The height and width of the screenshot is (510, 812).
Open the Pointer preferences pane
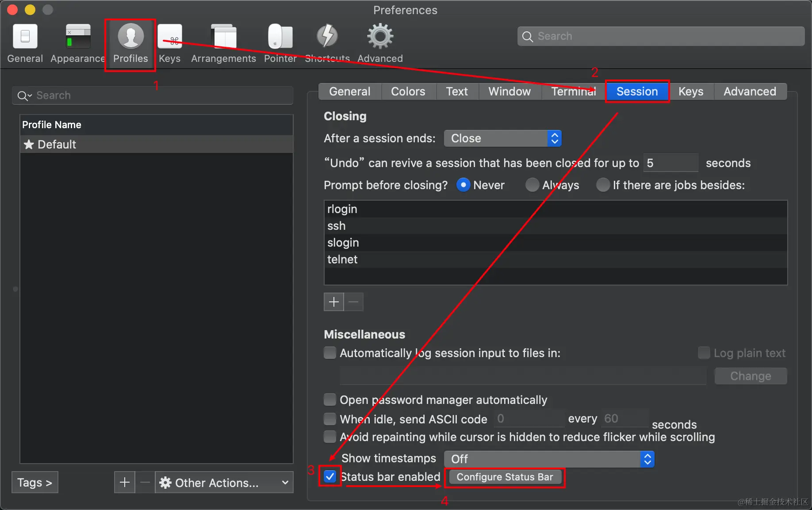point(280,43)
